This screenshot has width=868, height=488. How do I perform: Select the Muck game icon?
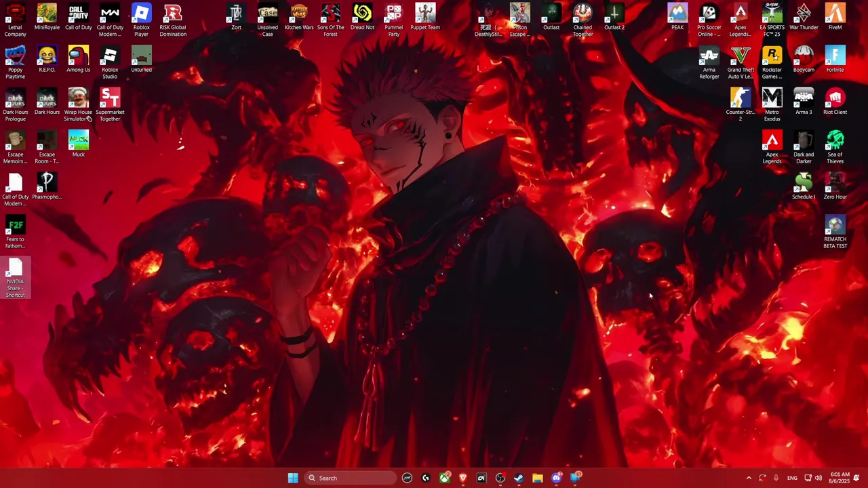(x=79, y=144)
